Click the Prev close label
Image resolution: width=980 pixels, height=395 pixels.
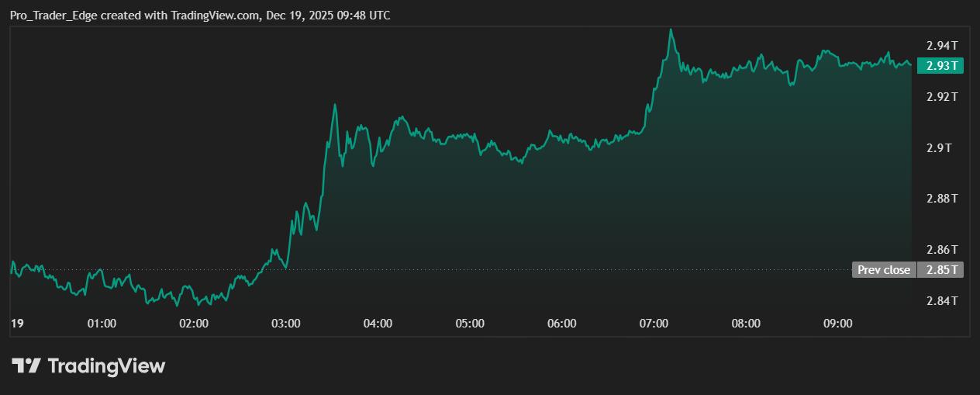pyautogui.click(x=884, y=270)
